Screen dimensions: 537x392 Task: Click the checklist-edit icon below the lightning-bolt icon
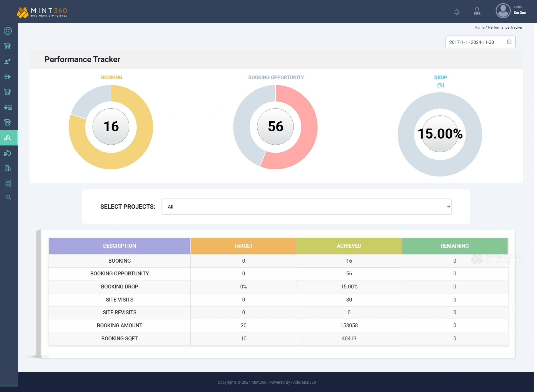[8, 92]
